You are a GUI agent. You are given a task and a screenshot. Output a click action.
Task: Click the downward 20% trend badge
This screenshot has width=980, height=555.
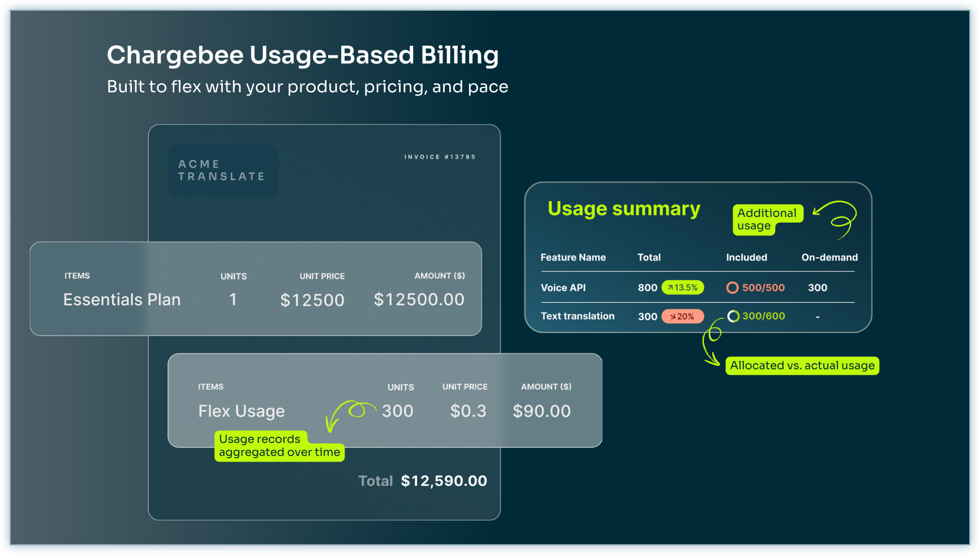(x=683, y=316)
